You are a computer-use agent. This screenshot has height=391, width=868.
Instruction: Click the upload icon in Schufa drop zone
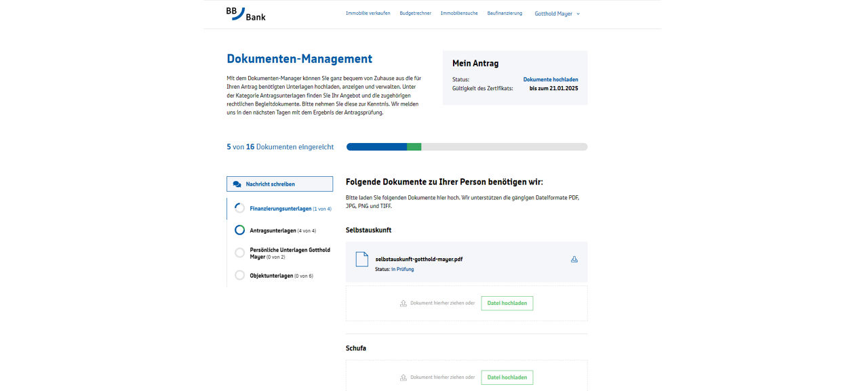(x=403, y=377)
